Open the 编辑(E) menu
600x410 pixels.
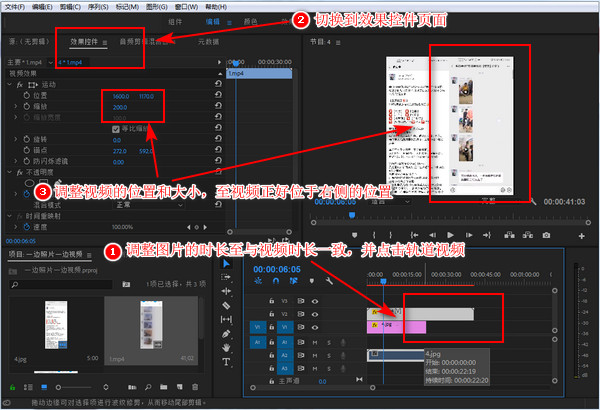pyautogui.click(x=42, y=7)
